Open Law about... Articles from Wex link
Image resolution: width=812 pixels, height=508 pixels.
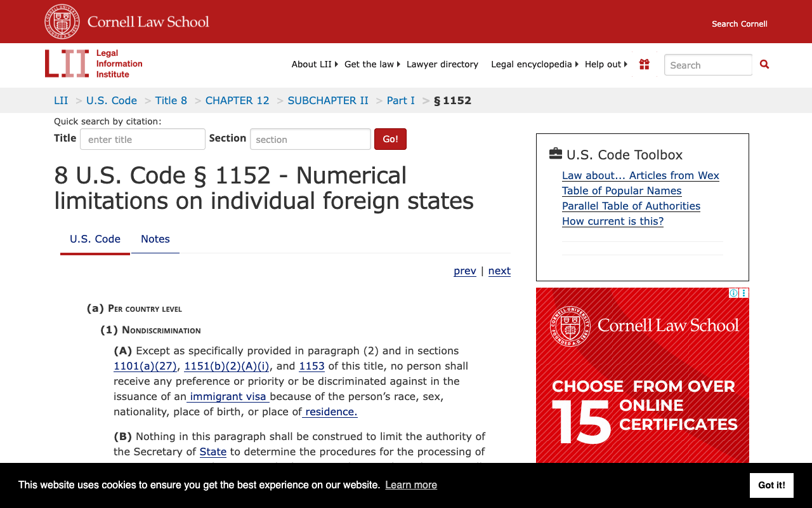tap(641, 176)
